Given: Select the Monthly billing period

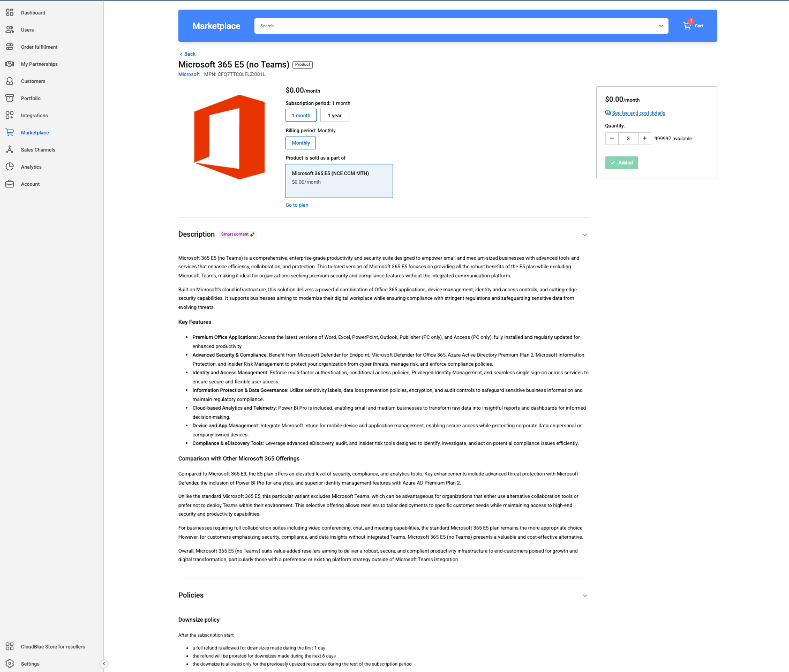Looking at the screenshot, I should point(301,142).
